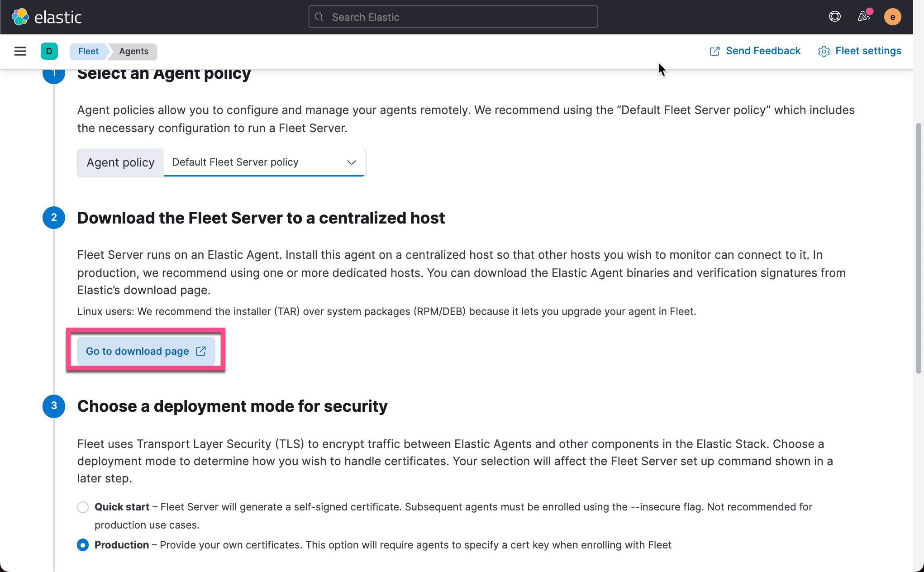This screenshot has height=572, width=924.
Task: Click the external link icon beside Send Feedback
Action: click(714, 51)
